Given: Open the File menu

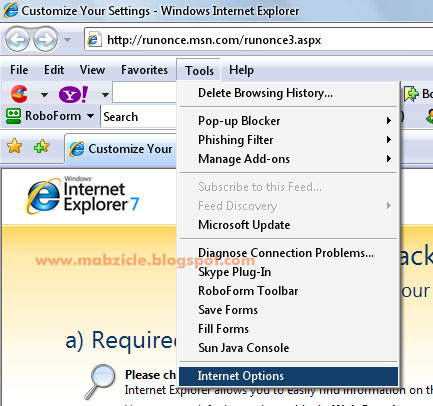Looking at the screenshot, I should 19,70.
